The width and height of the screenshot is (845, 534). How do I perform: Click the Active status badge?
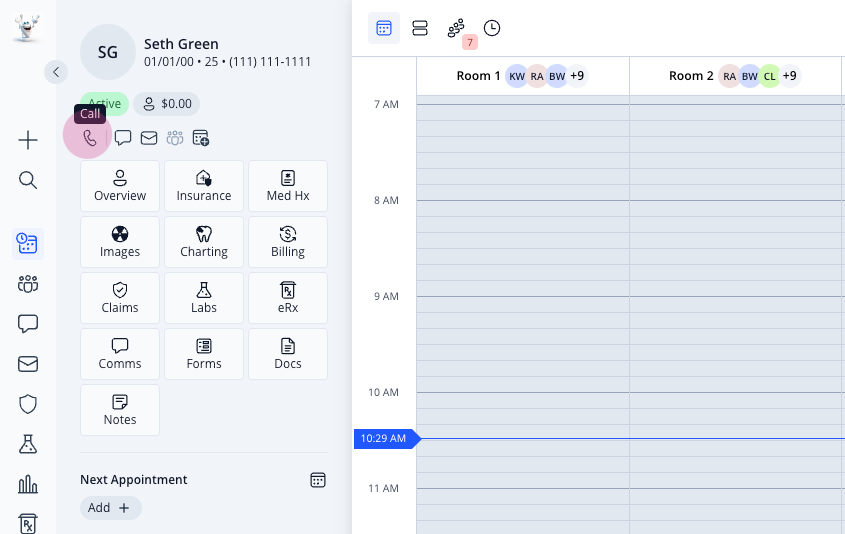tap(105, 104)
